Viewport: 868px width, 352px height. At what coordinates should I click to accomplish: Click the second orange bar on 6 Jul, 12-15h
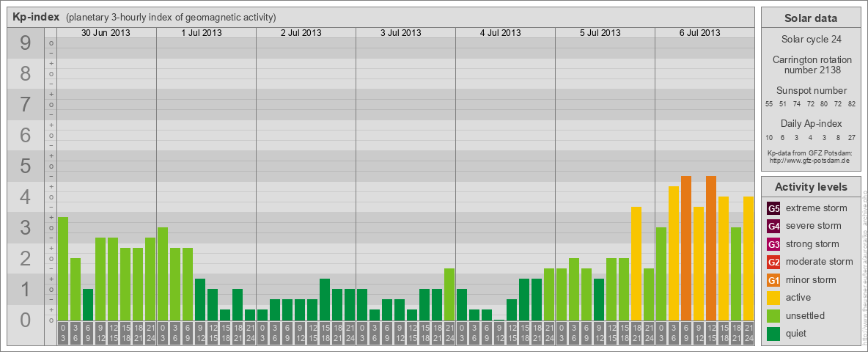[x=711, y=249]
